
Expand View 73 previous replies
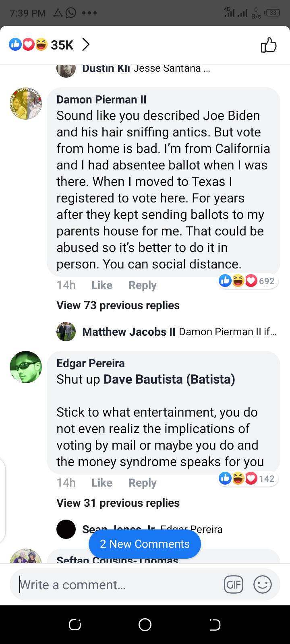(118, 305)
